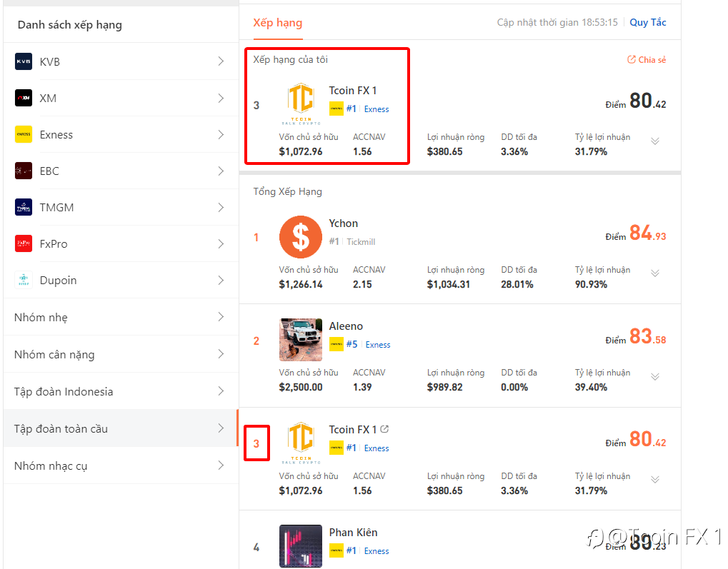Open Aleeno's car photo avatar

pyautogui.click(x=300, y=340)
